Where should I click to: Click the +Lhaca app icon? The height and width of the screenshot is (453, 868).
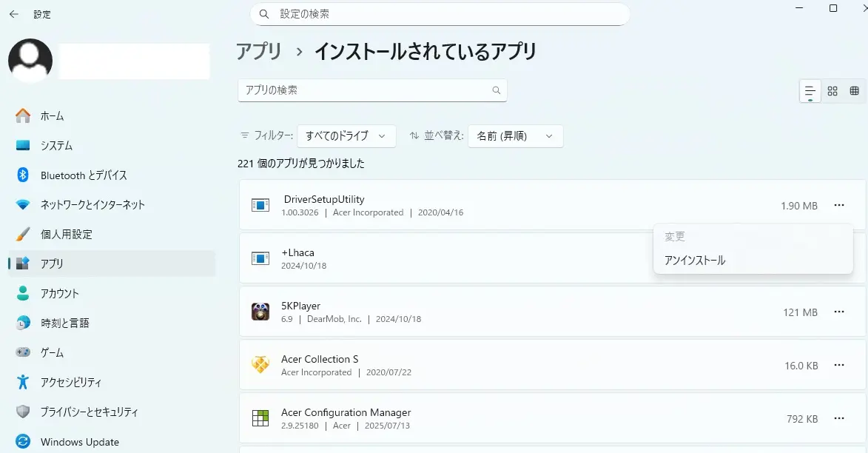pos(260,258)
